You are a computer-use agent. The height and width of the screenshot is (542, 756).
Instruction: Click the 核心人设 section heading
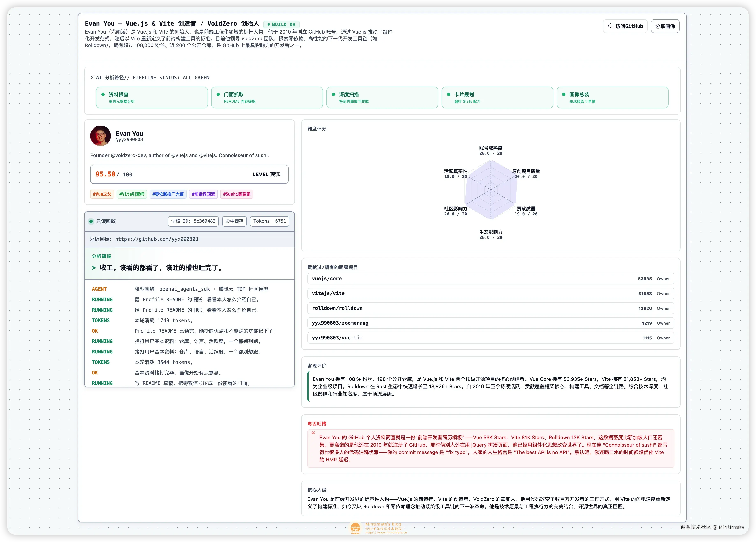[x=317, y=490]
